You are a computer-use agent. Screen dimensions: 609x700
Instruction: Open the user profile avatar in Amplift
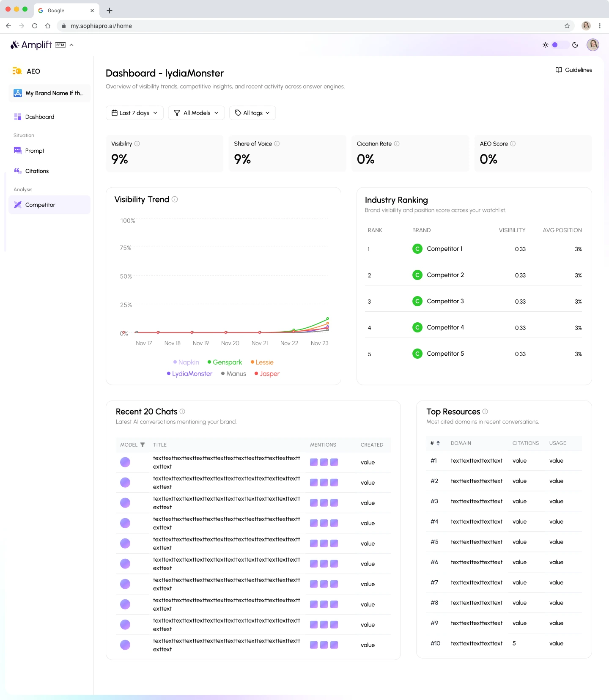click(593, 44)
